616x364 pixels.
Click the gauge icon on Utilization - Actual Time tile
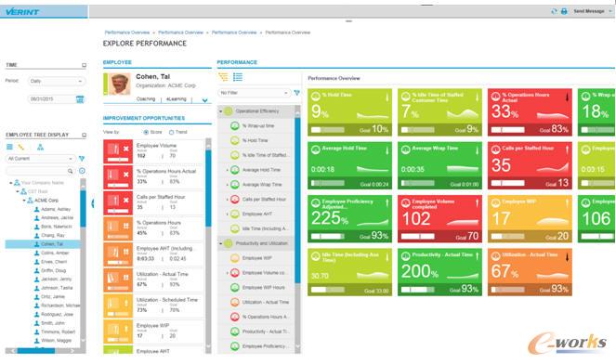click(496, 256)
